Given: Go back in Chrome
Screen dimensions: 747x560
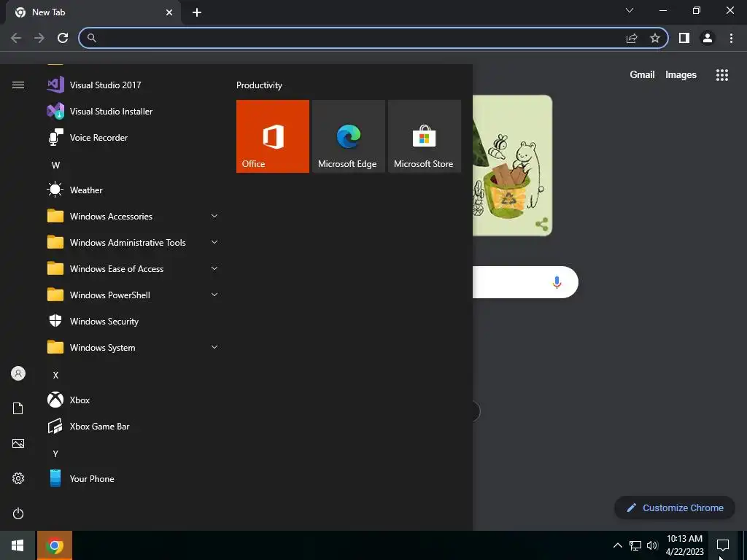Looking at the screenshot, I should (x=16, y=38).
